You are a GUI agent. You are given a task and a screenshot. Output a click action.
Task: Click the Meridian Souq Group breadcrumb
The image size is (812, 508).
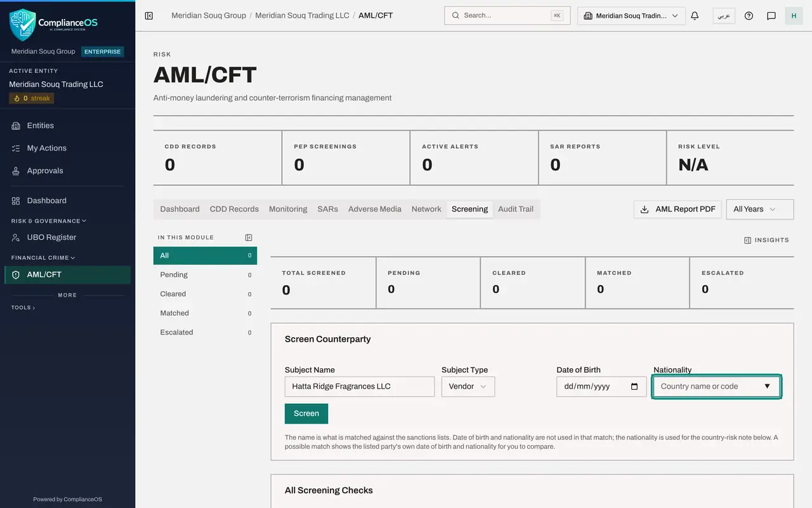pyautogui.click(x=209, y=15)
